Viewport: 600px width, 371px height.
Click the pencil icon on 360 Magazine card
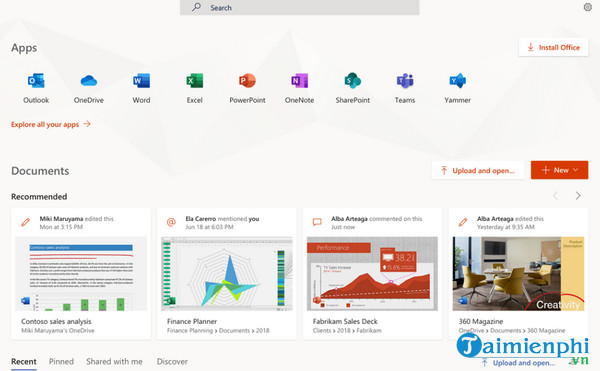[463, 222]
